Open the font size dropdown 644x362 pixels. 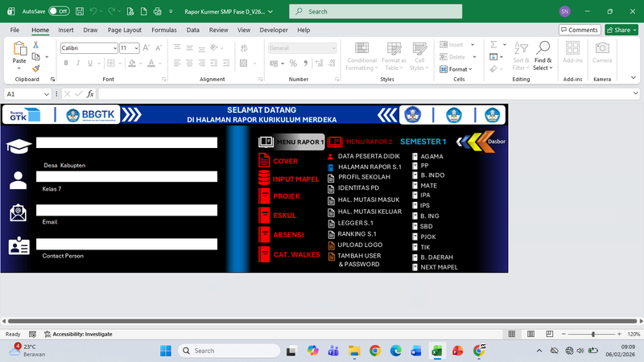click(x=135, y=48)
